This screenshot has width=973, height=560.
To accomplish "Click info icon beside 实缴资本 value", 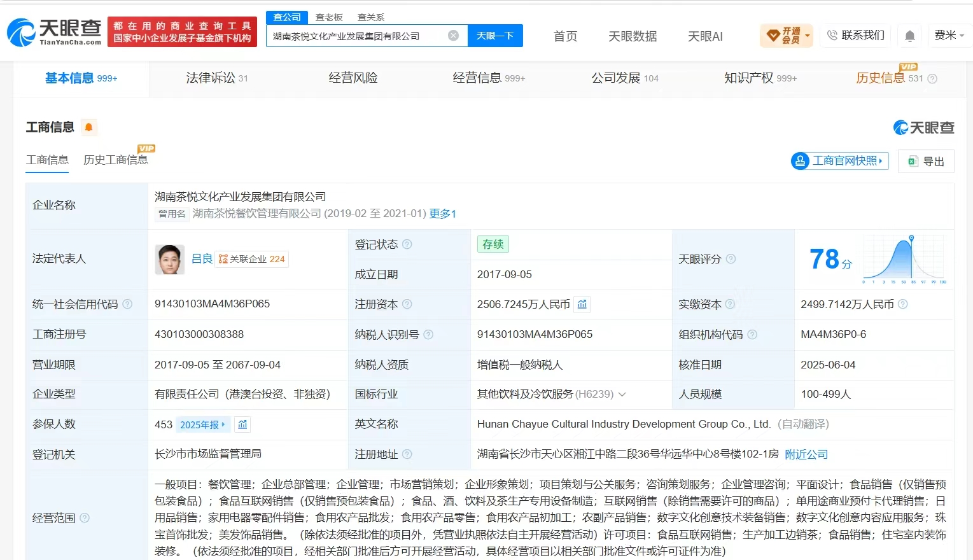I will click(902, 304).
